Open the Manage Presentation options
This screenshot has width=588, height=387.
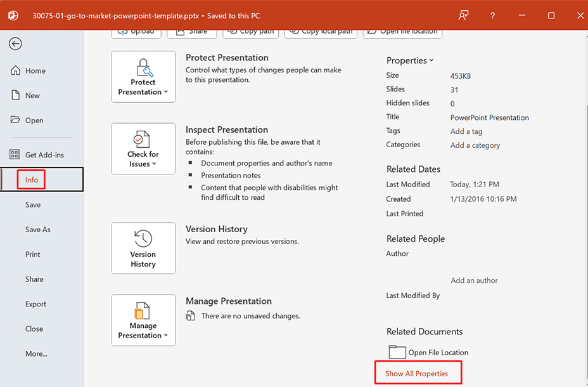click(143, 320)
